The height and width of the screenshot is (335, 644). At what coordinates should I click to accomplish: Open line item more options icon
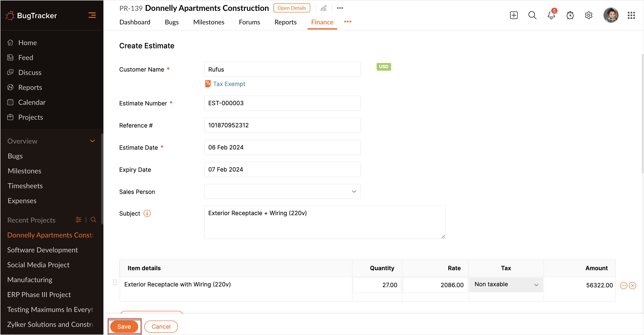pyautogui.click(x=623, y=286)
